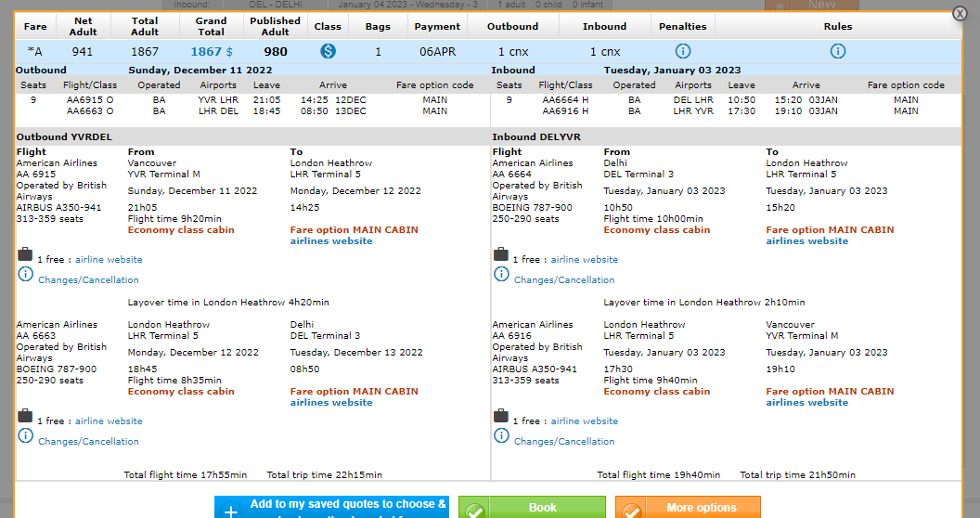980x518 pixels.
Task: Add fare to my saved quotes
Action: coord(331,508)
